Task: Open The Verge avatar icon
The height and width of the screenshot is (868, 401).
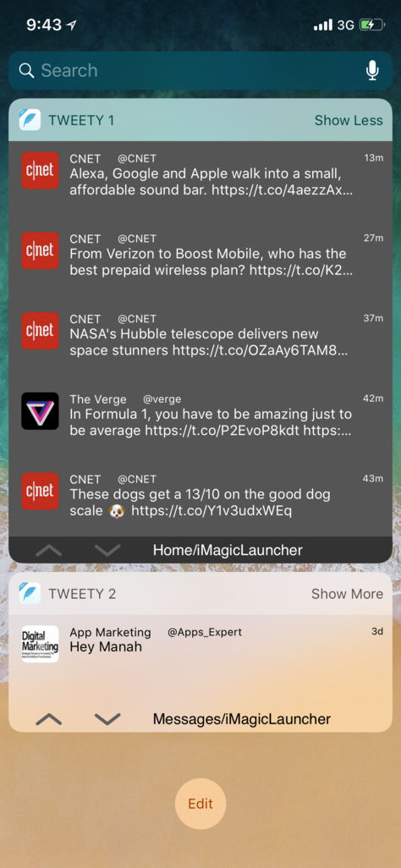Action: click(40, 411)
